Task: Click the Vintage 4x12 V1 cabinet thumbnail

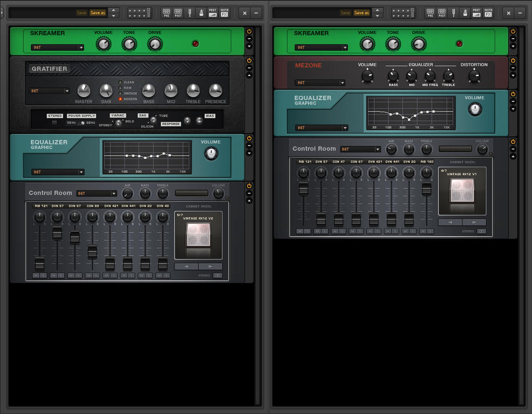Action: tap(462, 190)
